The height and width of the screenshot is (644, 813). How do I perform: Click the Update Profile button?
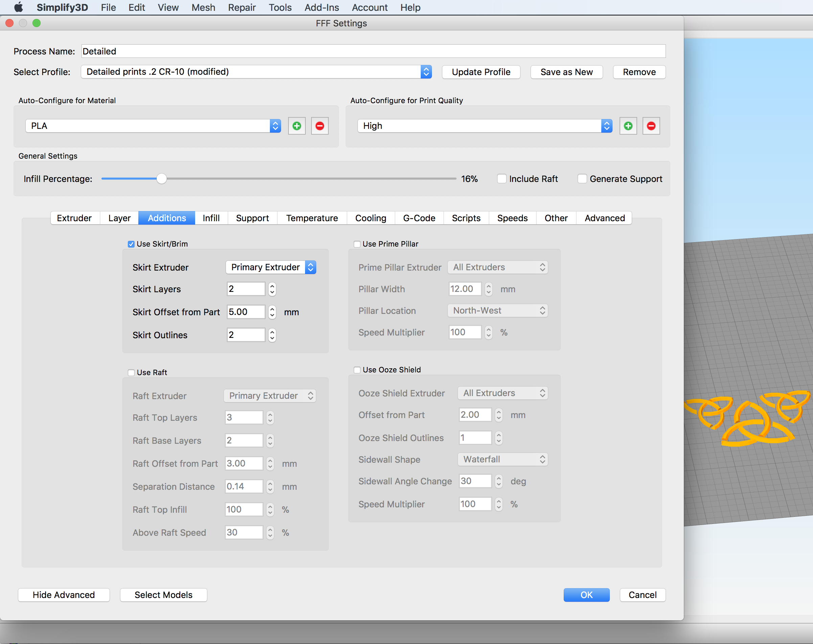pyautogui.click(x=481, y=72)
